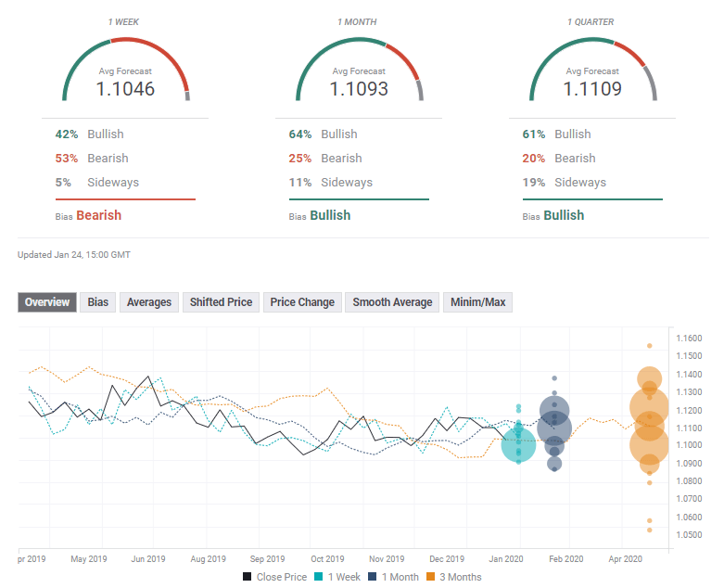Open the Averages chart view

(x=149, y=302)
